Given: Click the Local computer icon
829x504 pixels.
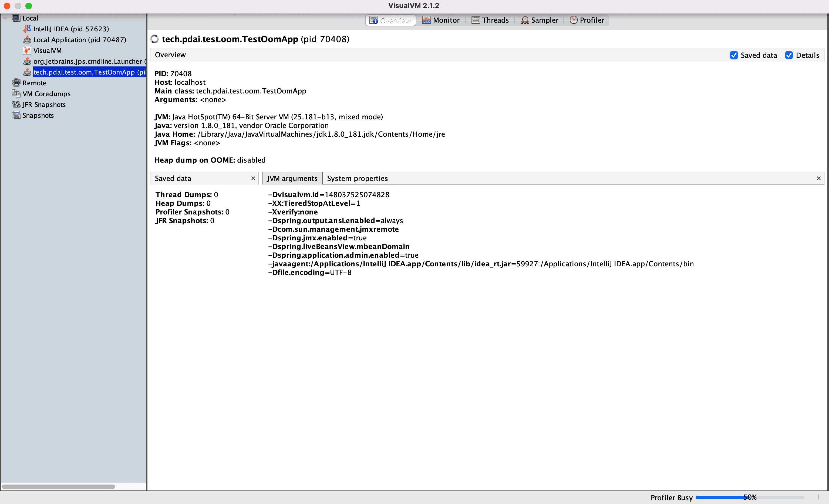Looking at the screenshot, I should tap(16, 18).
